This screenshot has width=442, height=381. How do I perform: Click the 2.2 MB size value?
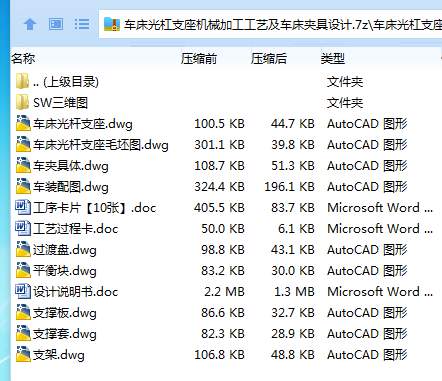[x=224, y=292]
